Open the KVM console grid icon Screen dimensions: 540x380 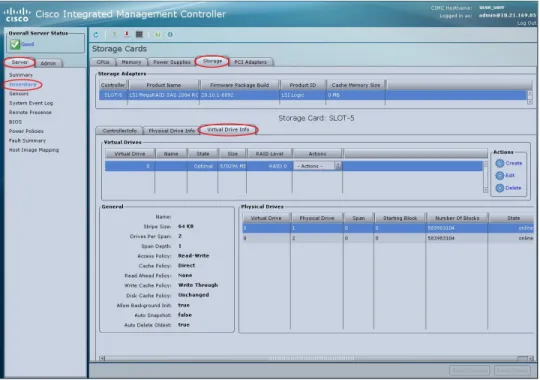[139, 34]
